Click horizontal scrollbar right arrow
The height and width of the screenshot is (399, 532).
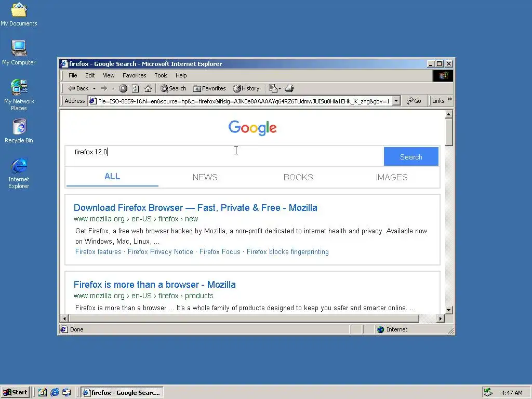[441, 318]
